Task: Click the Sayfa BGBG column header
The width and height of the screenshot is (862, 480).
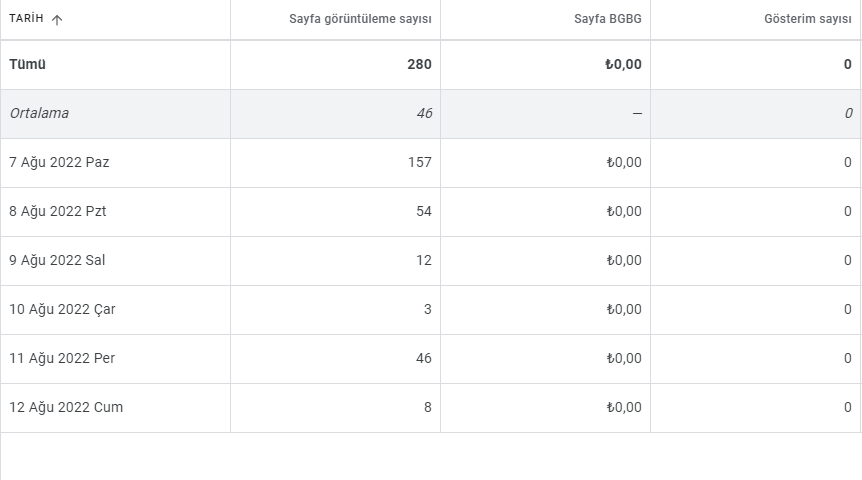Action: pos(607,19)
